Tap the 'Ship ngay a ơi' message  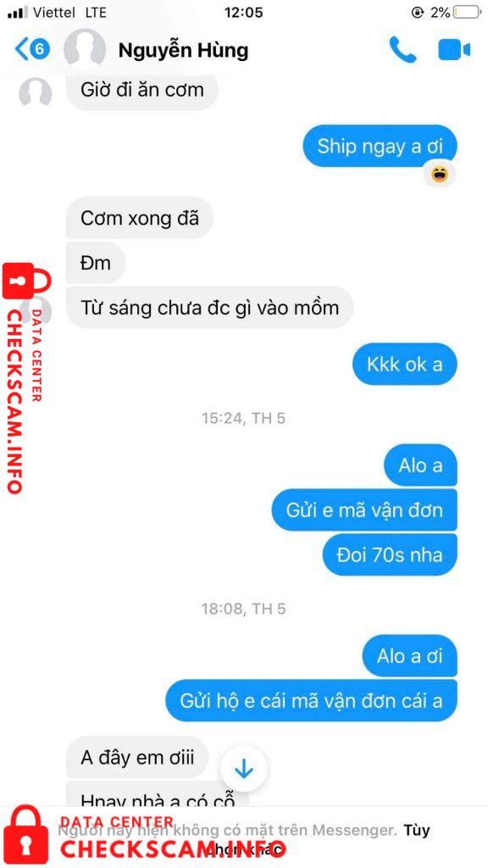point(380,146)
